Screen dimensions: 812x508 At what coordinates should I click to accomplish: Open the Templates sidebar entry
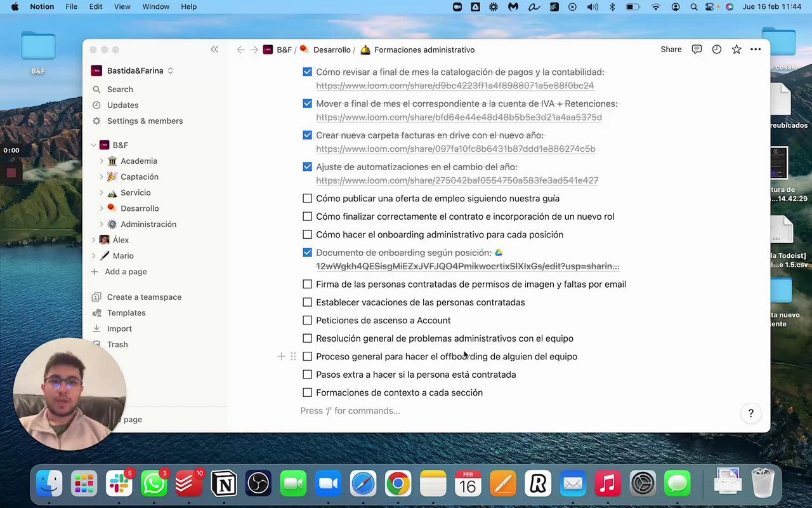(126, 313)
